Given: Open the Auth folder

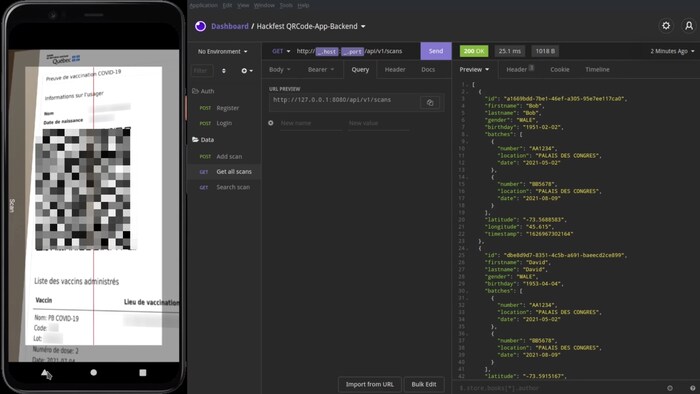Looking at the screenshot, I should (203, 91).
